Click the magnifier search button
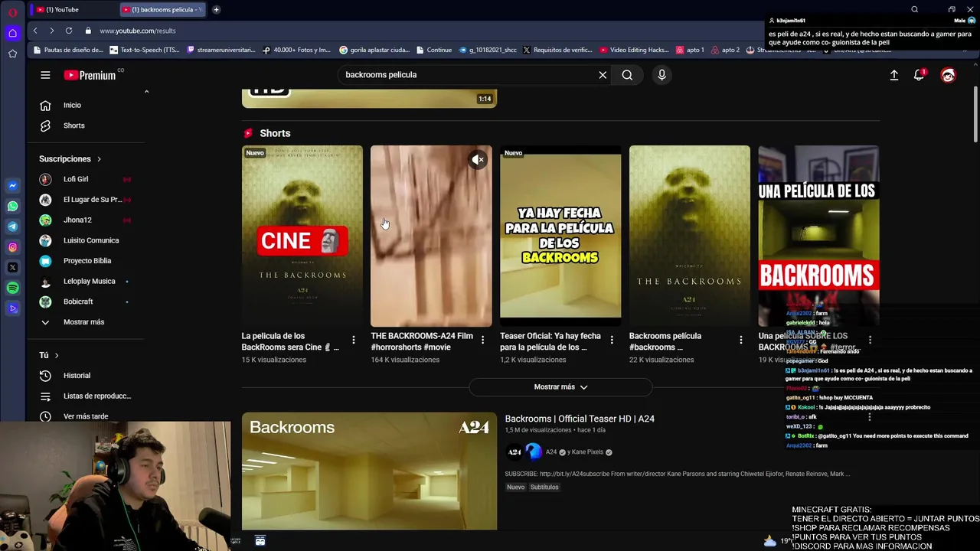The width and height of the screenshot is (980, 551). click(x=627, y=75)
